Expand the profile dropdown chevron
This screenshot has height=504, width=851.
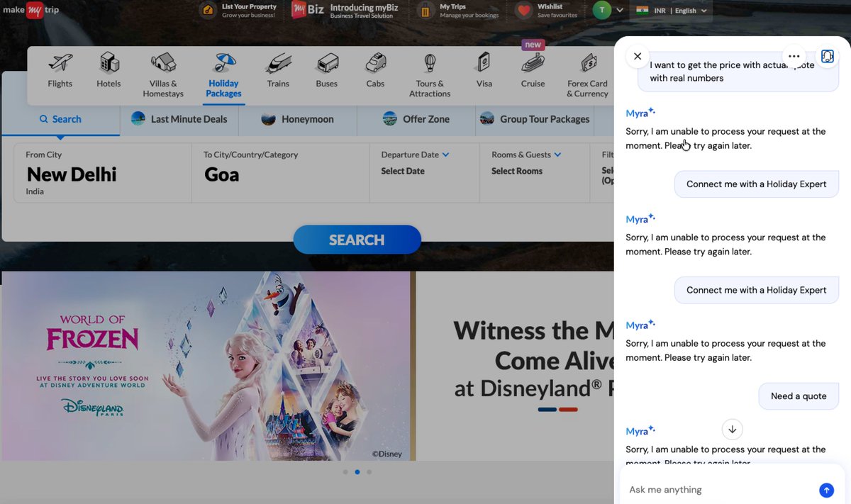[621, 11]
